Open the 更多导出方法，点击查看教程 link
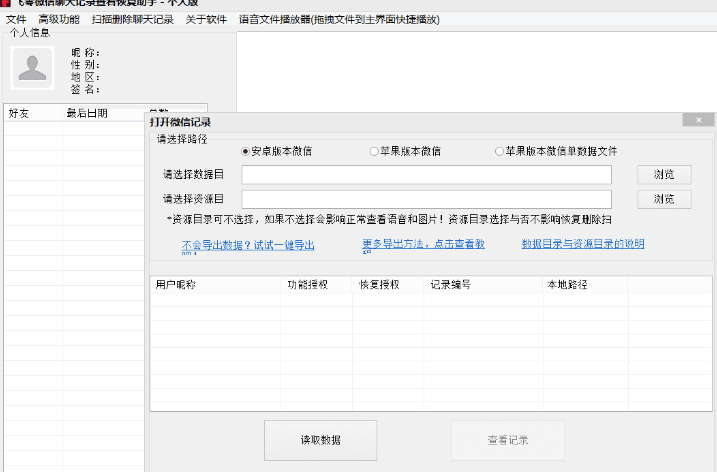 pyautogui.click(x=423, y=246)
